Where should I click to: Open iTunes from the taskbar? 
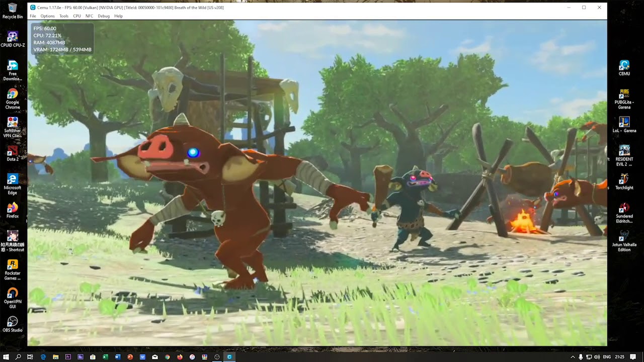(192, 357)
